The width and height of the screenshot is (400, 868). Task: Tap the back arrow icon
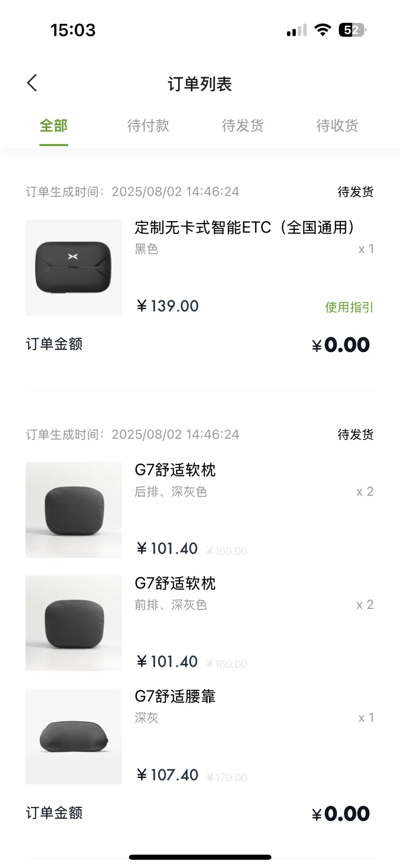[32, 83]
